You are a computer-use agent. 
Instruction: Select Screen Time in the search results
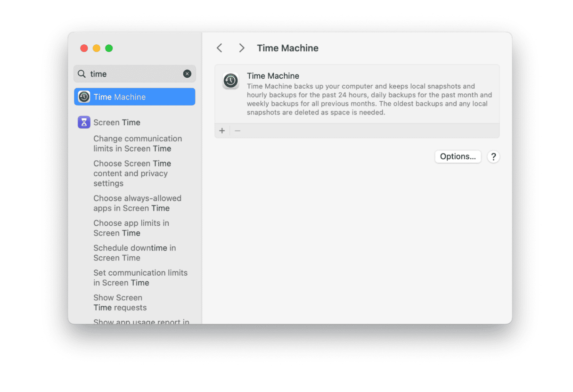pyautogui.click(x=117, y=122)
